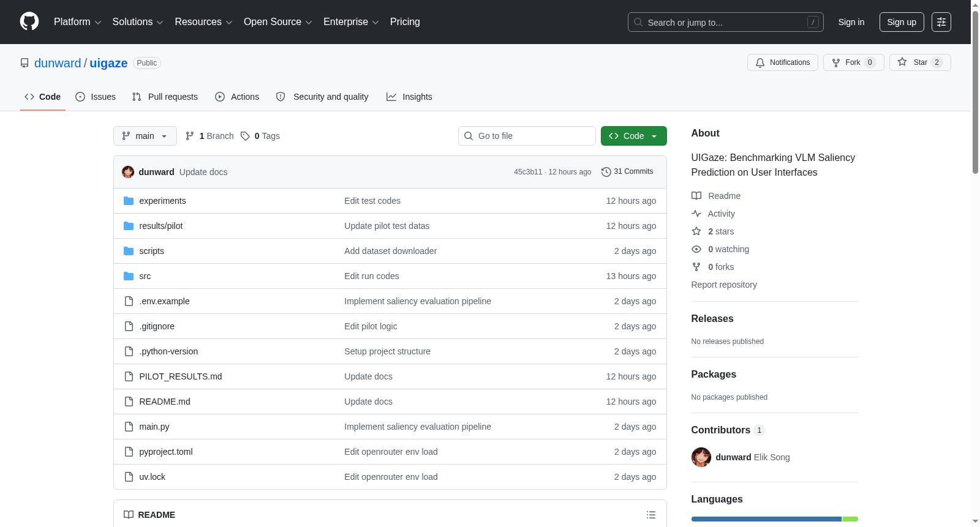The width and height of the screenshot is (980, 527).
Task: Open the Contributors section heading link
Action: (728, 430)
